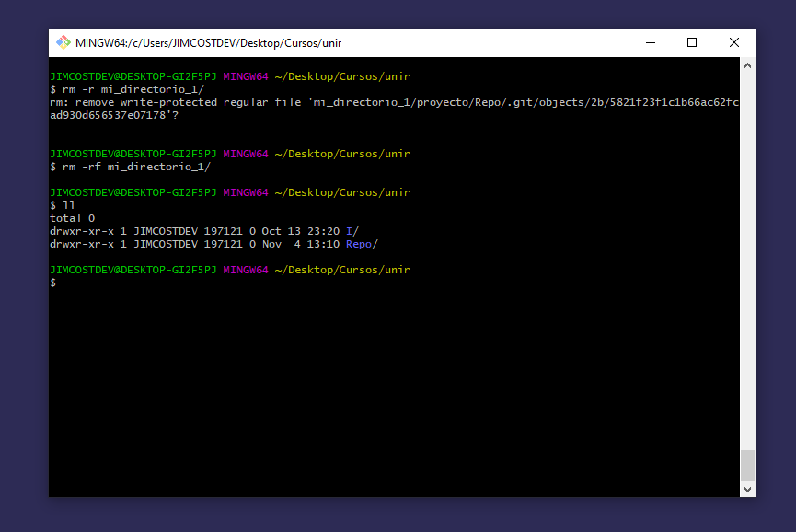Click the ll command text

tap(70, 205)
